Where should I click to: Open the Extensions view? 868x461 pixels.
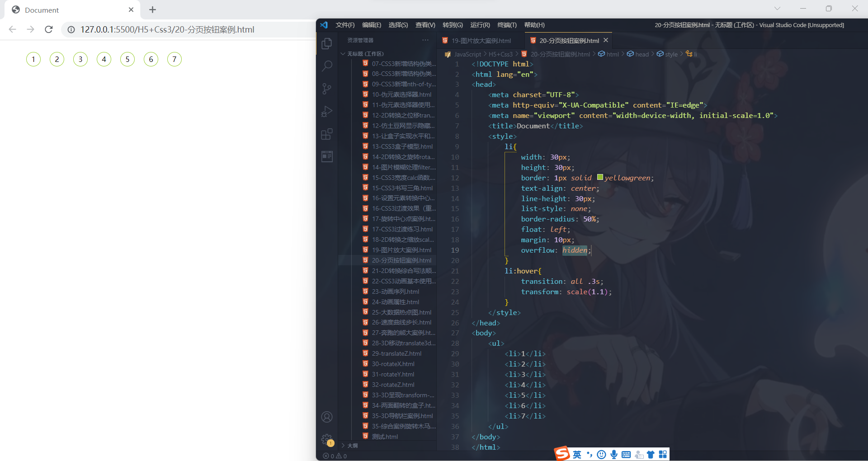(327, 134)
